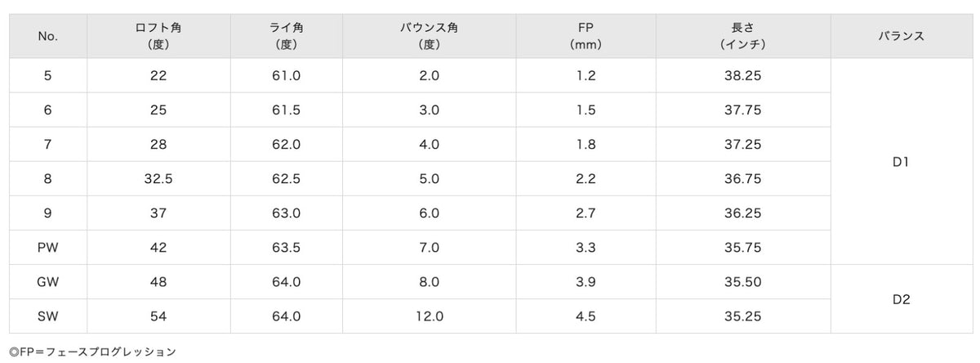Image resolution: width=980 pixels, height=363 pixels.
Task: Click the バランス column header
Action: (902, 36)
